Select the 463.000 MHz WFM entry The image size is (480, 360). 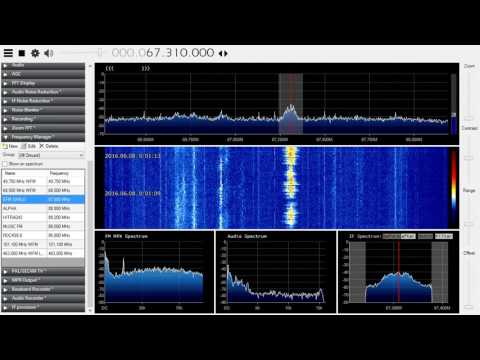(x=43, y=253)
